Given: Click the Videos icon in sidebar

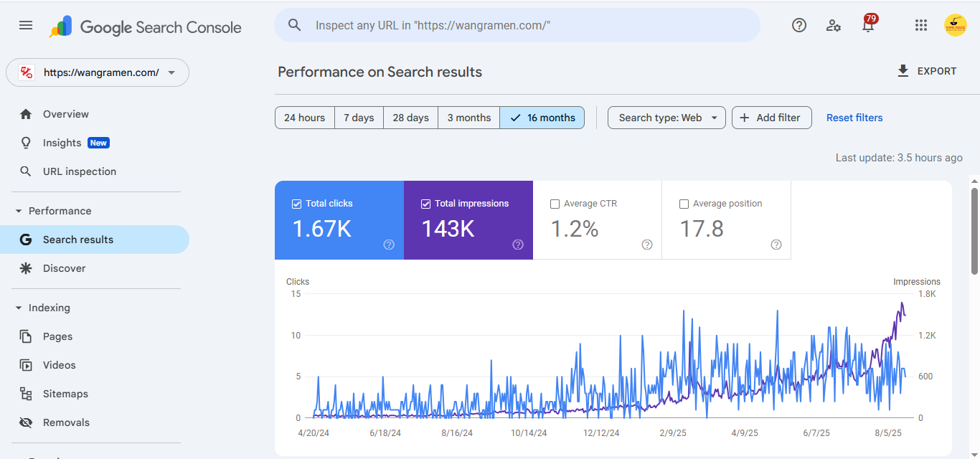Looking at the screenshot, I should [x=26, y=365].
